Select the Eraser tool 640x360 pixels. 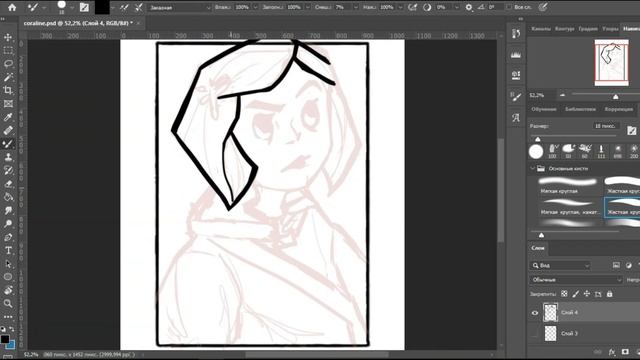(x=8, y=184)
